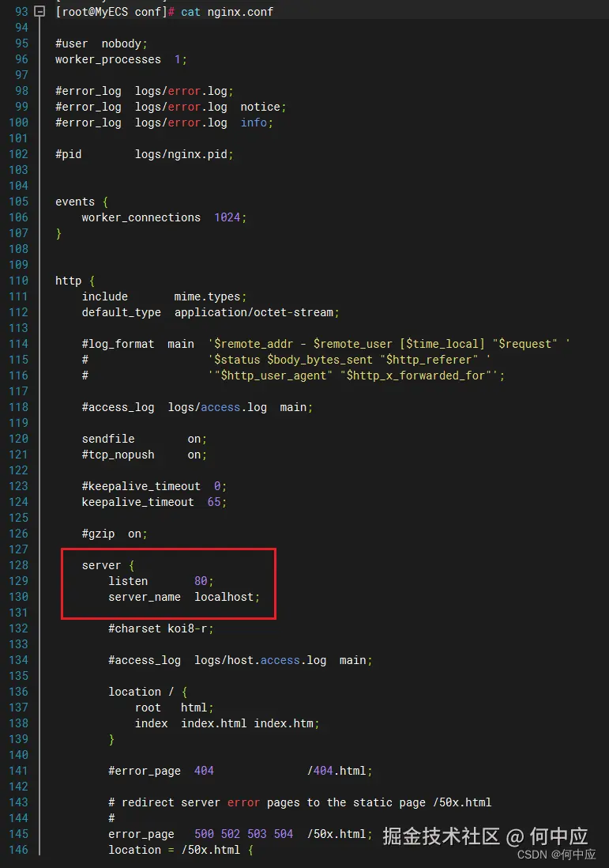Image resolution: width=609 pixels, height=868 pixels.
Task: Click the 'events' block keyword
Action: coord(75,202)
